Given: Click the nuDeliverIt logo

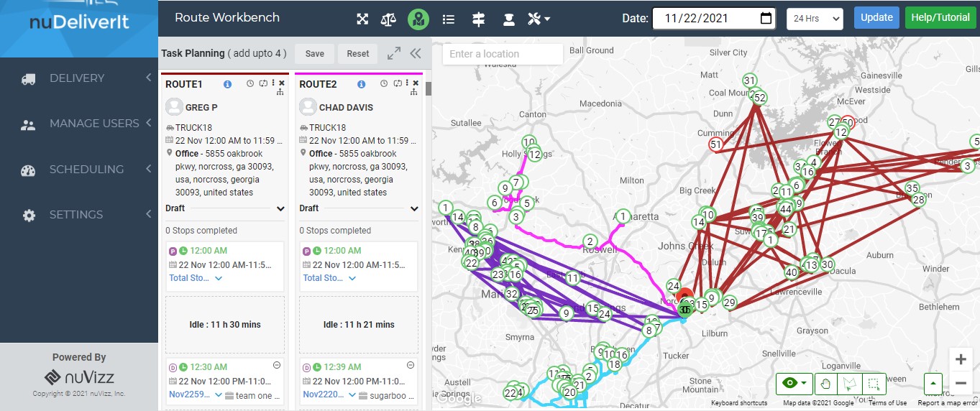Looking at the screenshot, I should coord(79,22).
